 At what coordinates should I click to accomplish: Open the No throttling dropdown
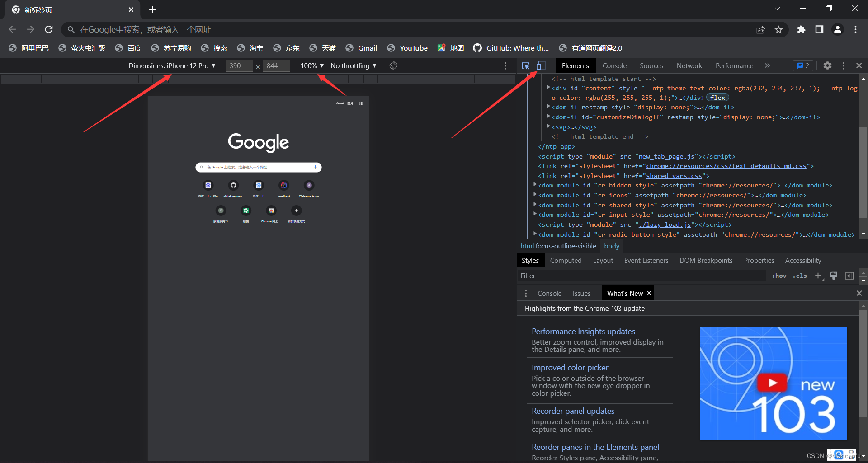tap(354, 66)
